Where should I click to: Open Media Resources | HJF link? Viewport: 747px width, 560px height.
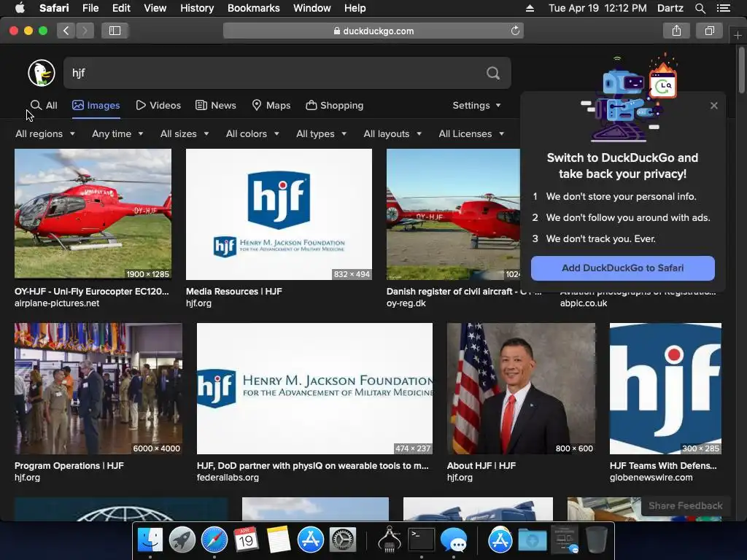(234, 292)
